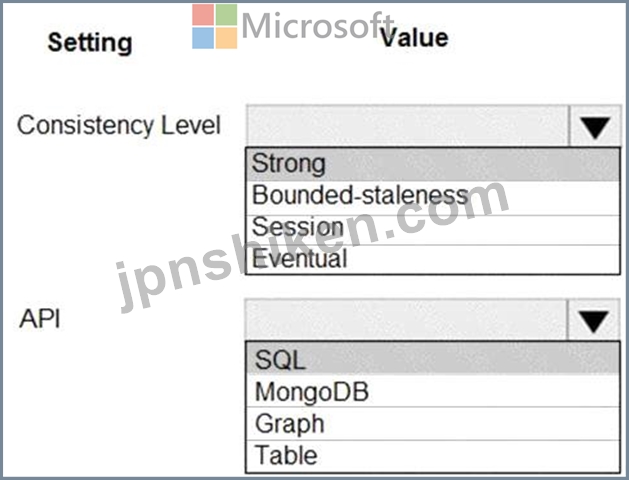This screenshot has width=629, height=480.
Task: Open the Consistency Level dropdown arrow
Action: click(x=595, y=126)
